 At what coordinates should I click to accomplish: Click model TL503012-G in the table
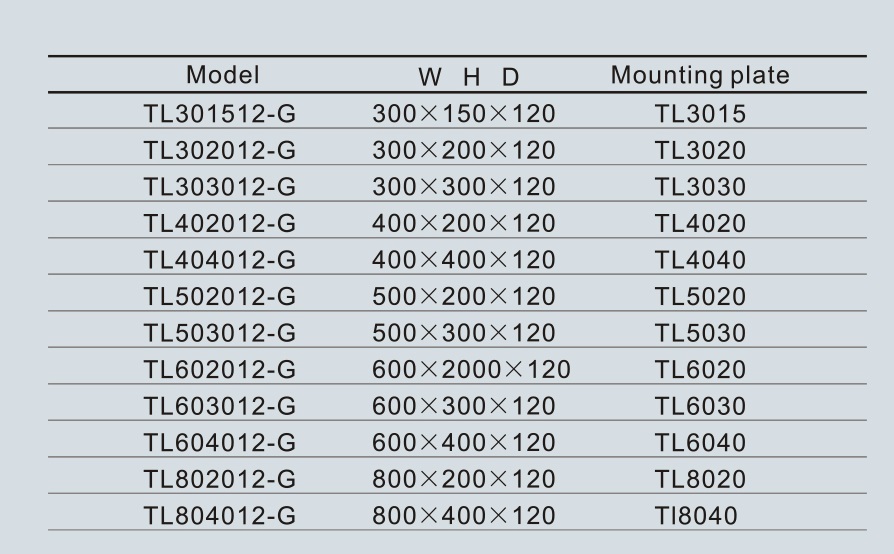point(220,333)
